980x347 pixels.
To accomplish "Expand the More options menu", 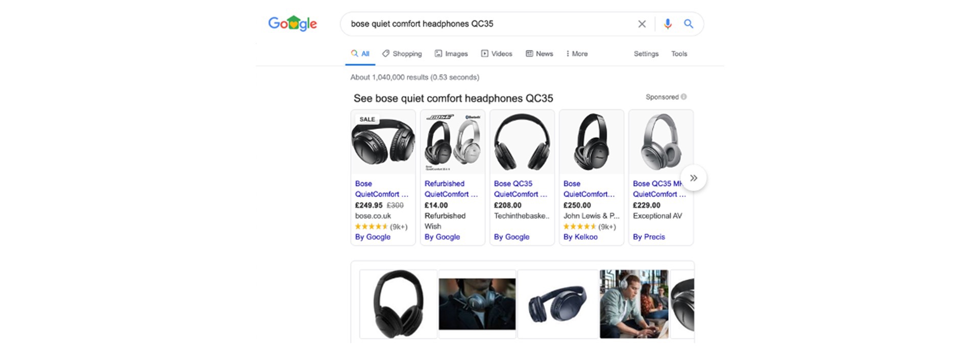I will pos(577,54).
